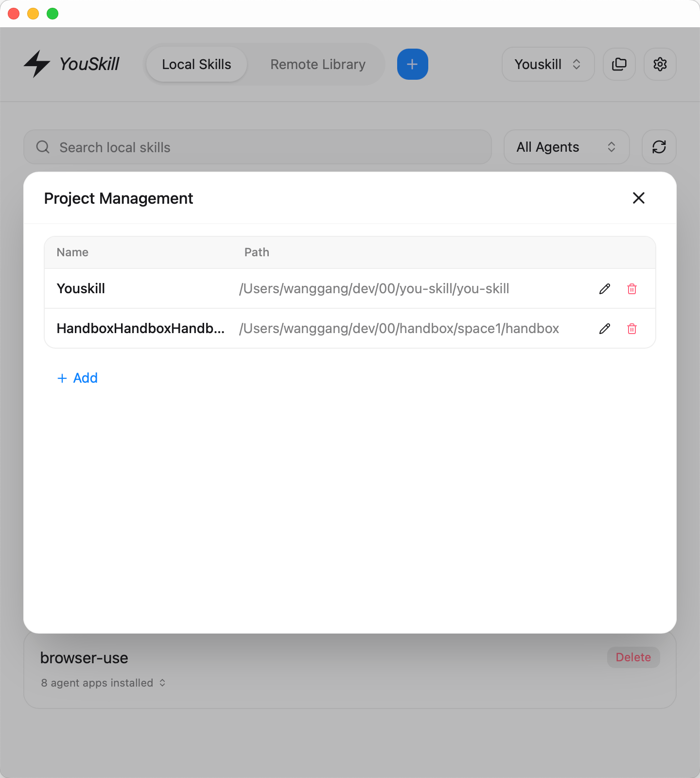Delete the browser-use skill
This screenshot has width=700, height=778.
click(x=633, y=657)
